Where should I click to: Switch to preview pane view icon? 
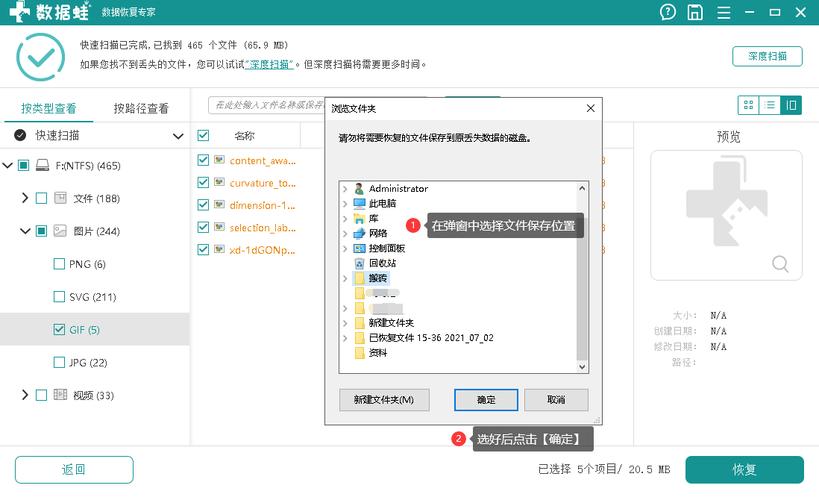click(x=791, y=105)
